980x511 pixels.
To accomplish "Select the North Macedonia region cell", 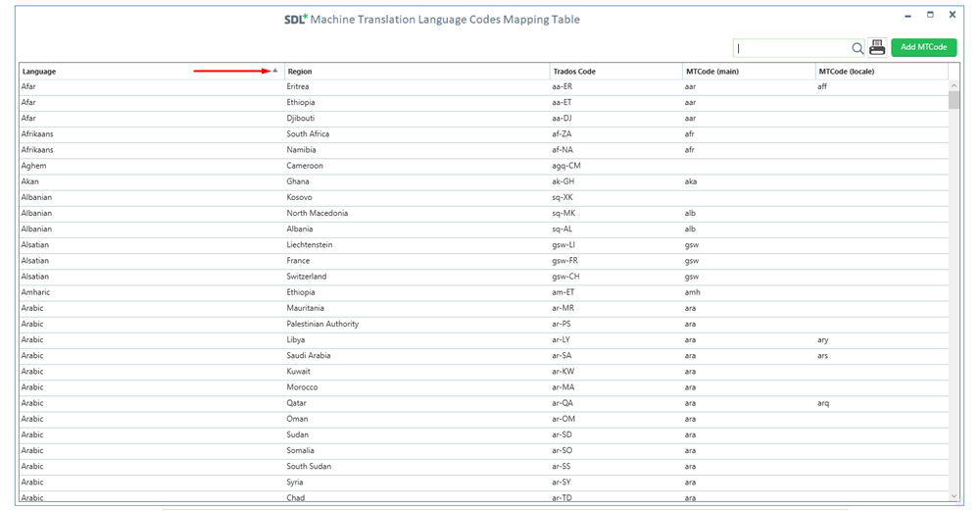I will (x=317, y=213).
